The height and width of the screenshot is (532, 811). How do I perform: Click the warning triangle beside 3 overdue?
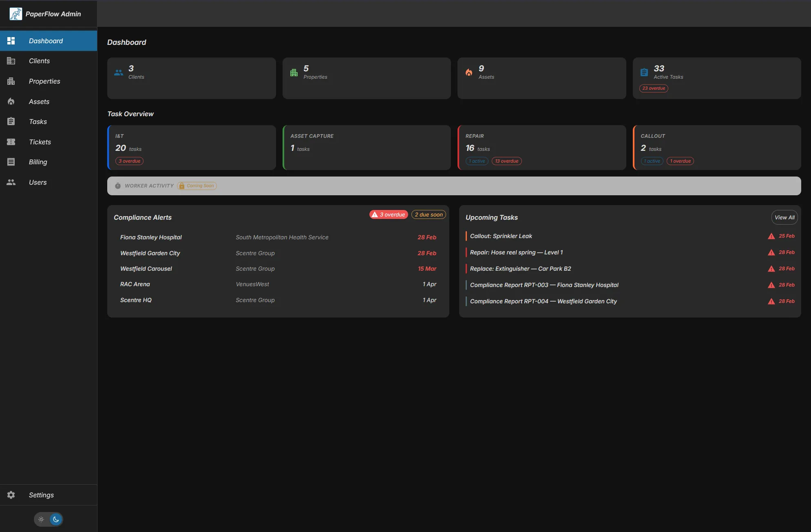click(376, 214)
